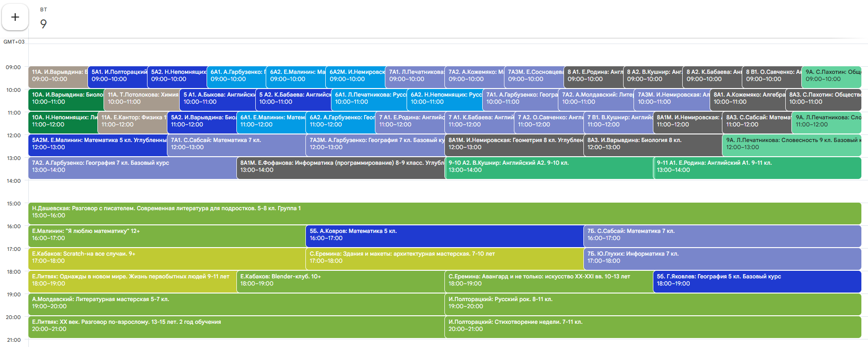868x347 pixels.
Task: Click 7А2 А.Гарбузенко География 13:00 event
Action: pos(132,168)
